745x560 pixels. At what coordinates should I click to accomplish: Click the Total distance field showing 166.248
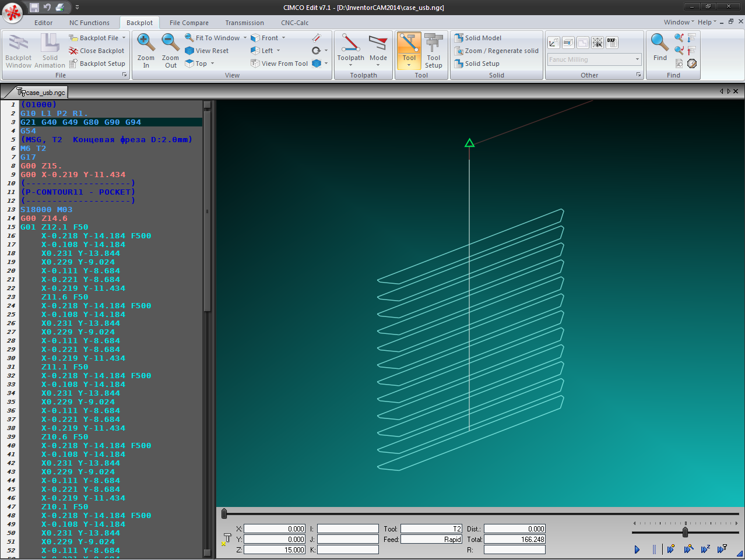click(515, 540)
